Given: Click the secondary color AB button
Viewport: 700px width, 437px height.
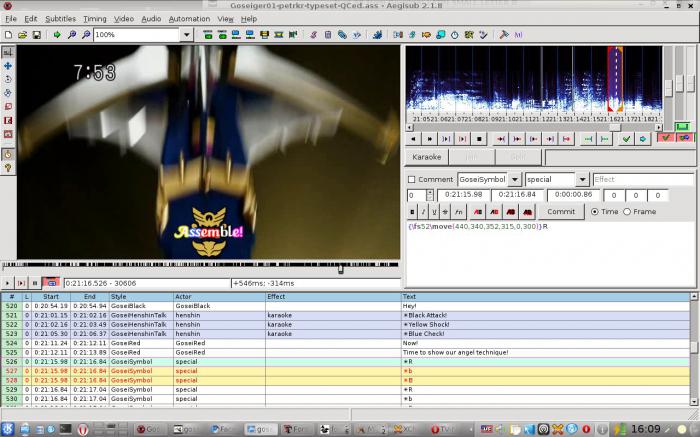Looking at the screenshot, I should tap(494, 212).
